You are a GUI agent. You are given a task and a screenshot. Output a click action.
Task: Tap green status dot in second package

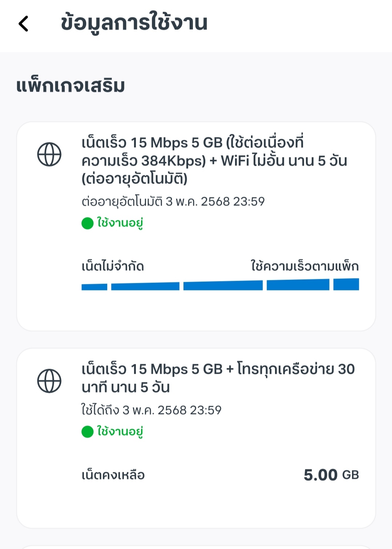pos(88,432)
